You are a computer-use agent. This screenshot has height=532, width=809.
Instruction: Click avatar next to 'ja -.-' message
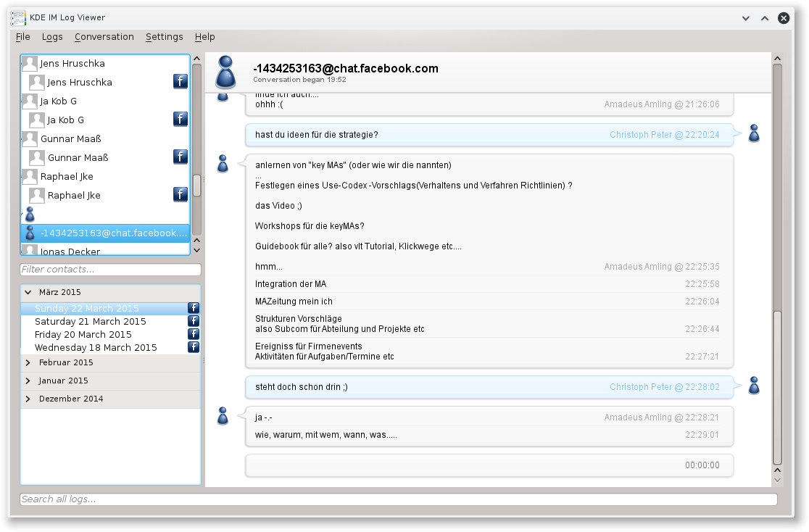click(x=223, y=416)
